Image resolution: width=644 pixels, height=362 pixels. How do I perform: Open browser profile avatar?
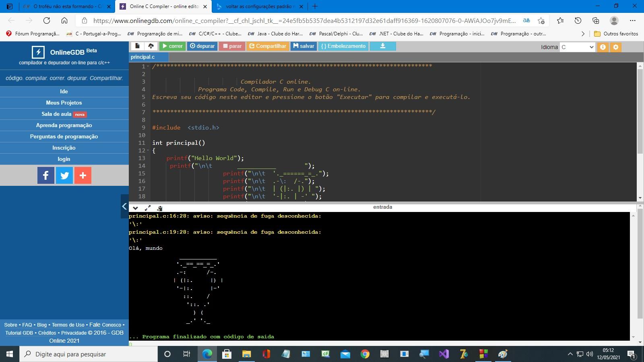pos(614,21)
